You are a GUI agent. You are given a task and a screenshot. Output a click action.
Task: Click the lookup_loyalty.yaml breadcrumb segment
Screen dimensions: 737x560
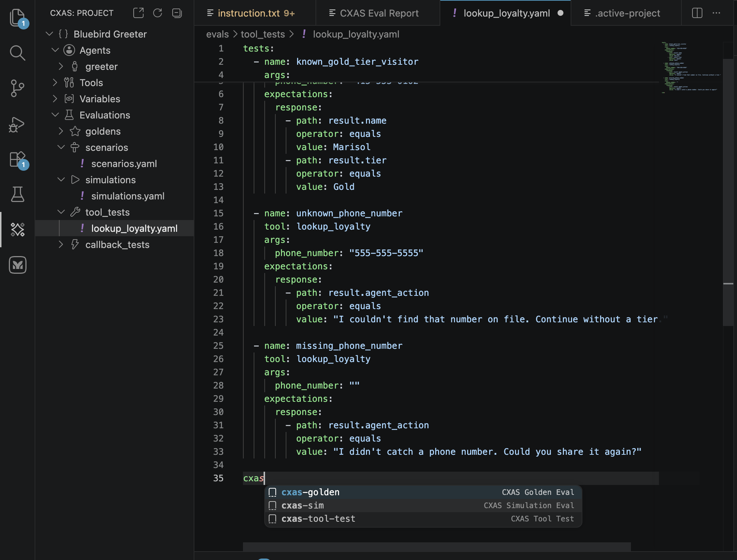click(356, 34)
